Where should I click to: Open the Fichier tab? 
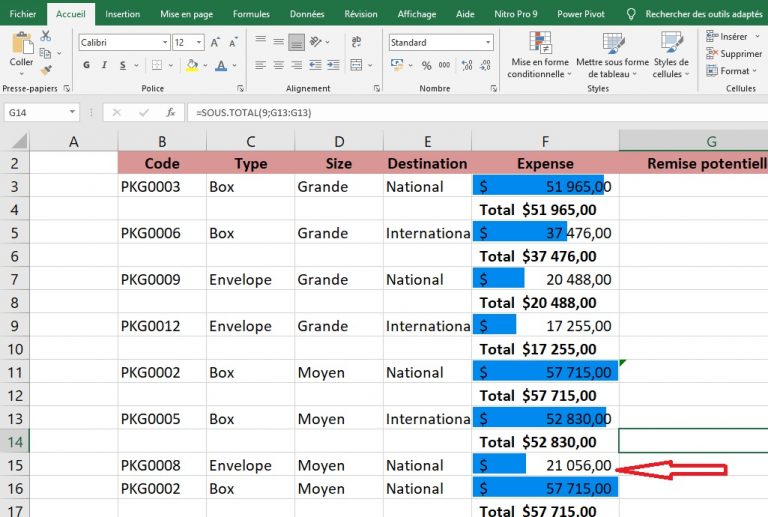(23, 14)
